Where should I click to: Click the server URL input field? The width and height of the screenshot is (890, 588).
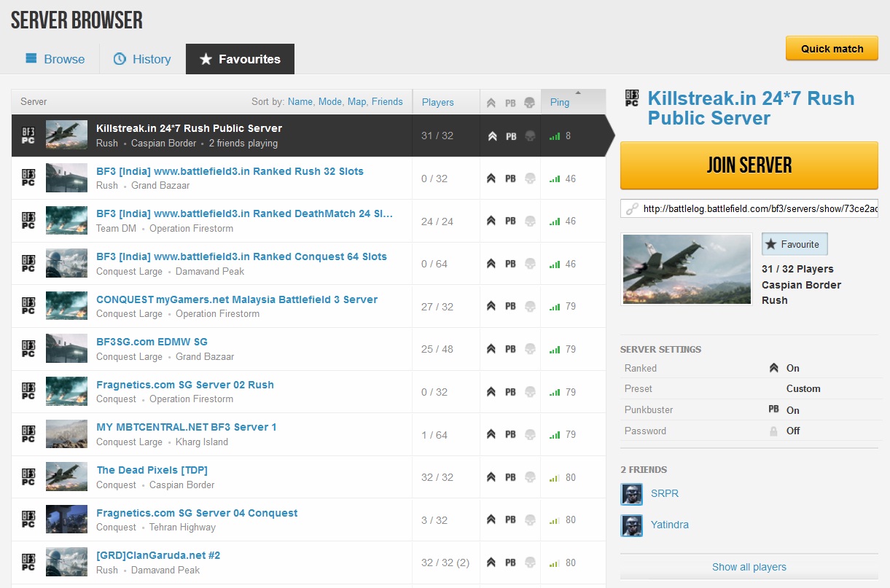(749, 208)
